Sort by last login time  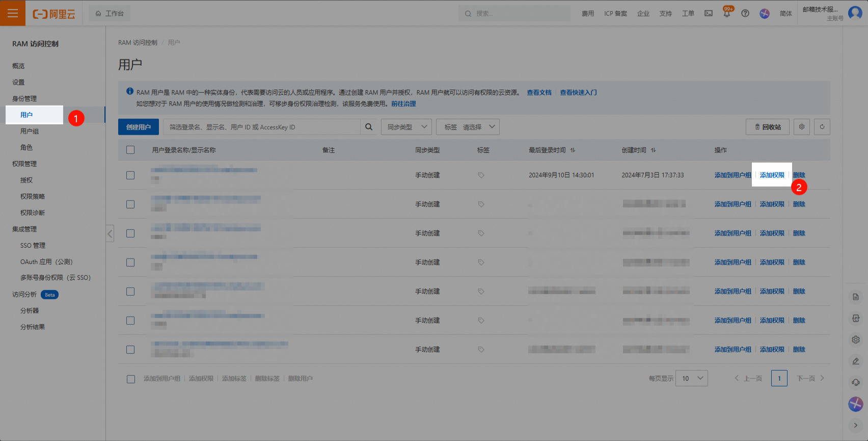click(573, 150)
